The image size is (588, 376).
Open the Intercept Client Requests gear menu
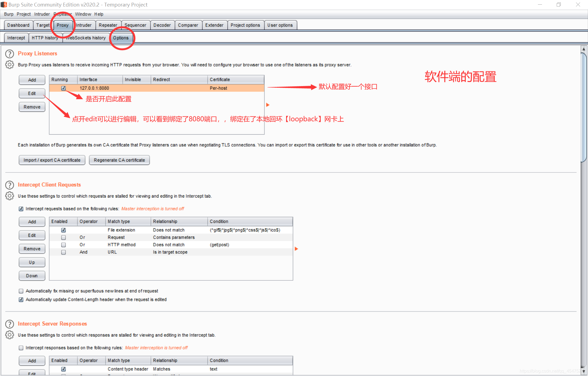pyautogui.click(x=10, y=196)
